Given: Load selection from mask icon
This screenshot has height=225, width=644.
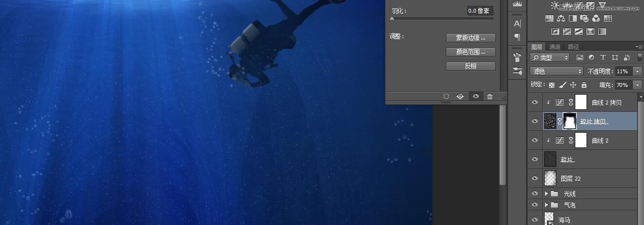Looking at the screenshot, I should 446,97.
